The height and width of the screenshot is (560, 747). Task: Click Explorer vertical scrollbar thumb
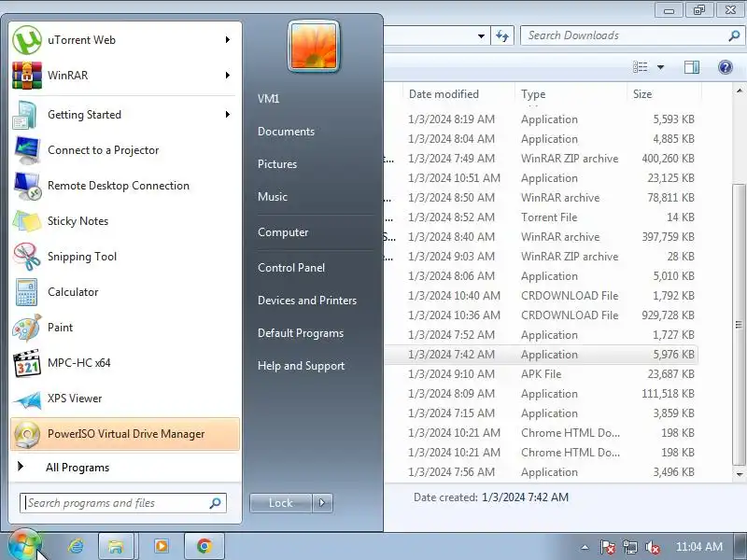[x=739, y=325]
